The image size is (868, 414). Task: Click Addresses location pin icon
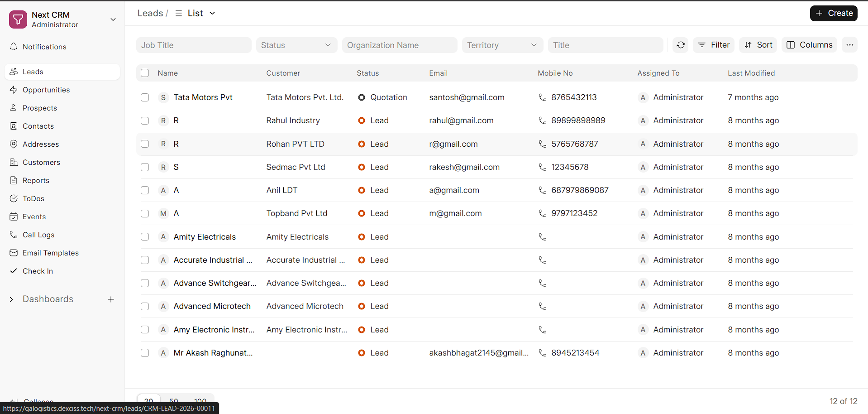14,144
